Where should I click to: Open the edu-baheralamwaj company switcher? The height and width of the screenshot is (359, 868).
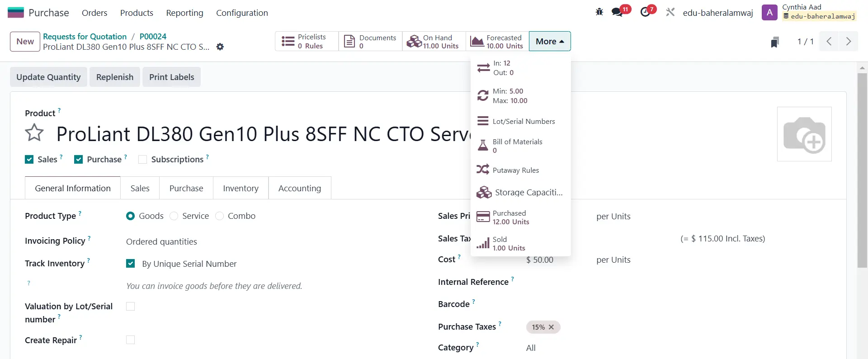pyautogui.click(x=718, y=13)
